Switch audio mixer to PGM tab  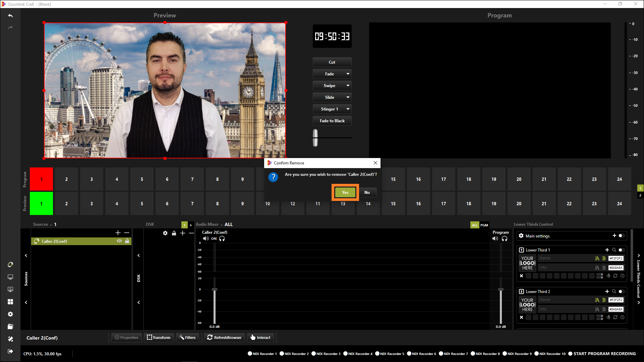(x=484, y=225)
